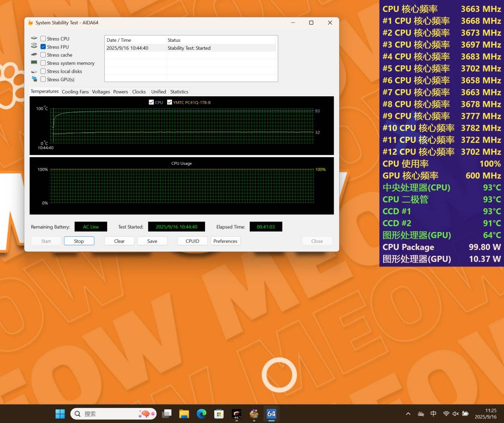The width and height of the screenshot is (504, 423).
Task: Open Microsoft Store from the taskbar
Action: click(219, 414)
